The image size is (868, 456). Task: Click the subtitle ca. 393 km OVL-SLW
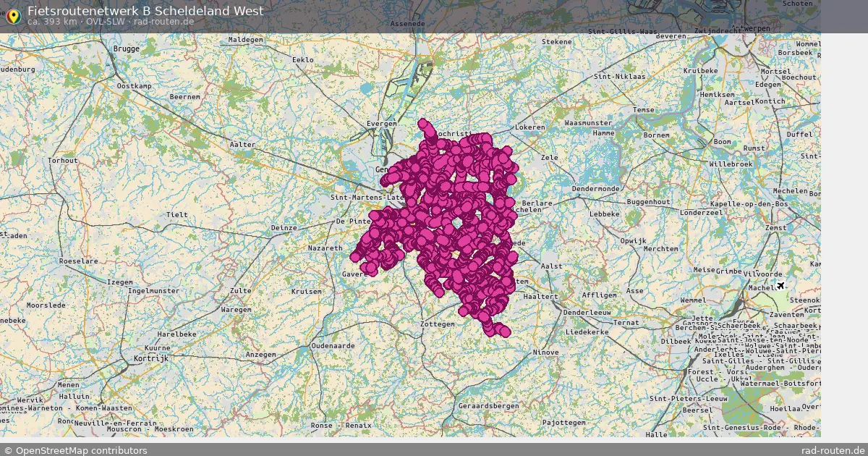pos(111,22)
